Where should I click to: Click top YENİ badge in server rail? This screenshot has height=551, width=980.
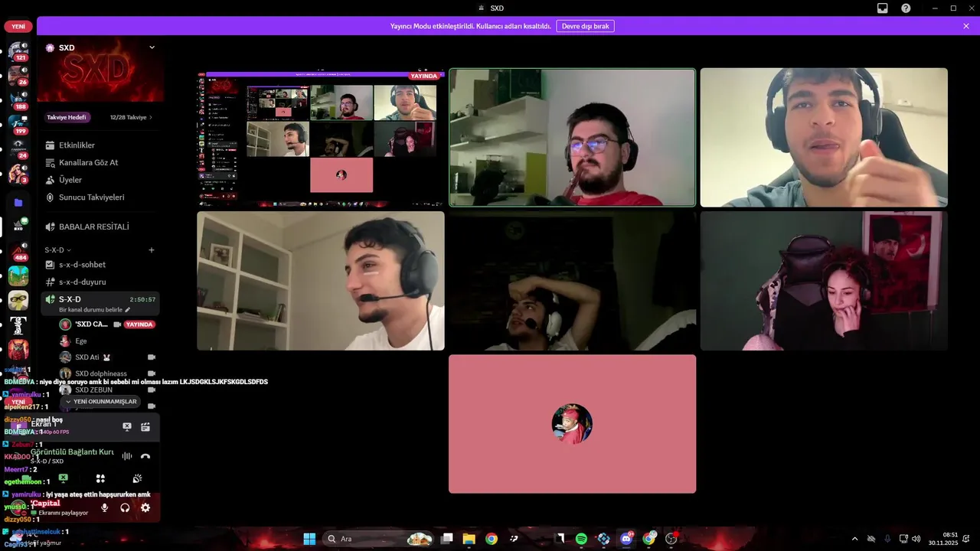pos(18,27)
